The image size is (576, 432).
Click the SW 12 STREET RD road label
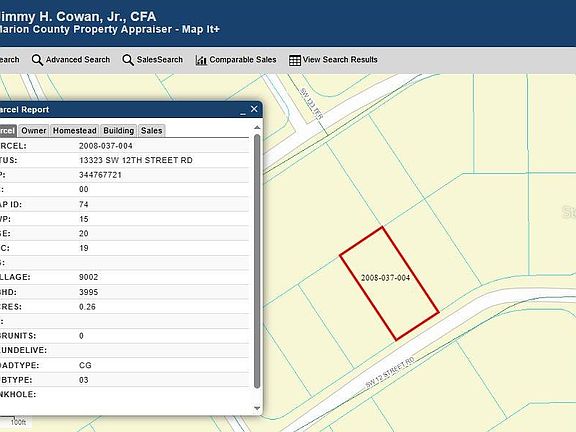click(390, 372)
